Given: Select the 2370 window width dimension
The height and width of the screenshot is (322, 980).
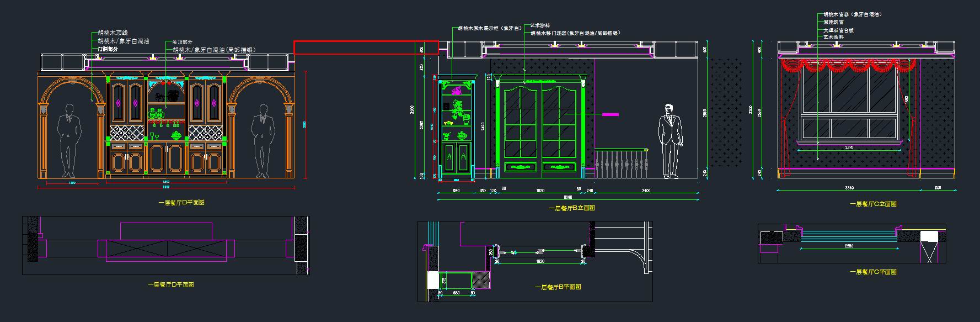Looking at the screenshot, I should coord(849,148).
